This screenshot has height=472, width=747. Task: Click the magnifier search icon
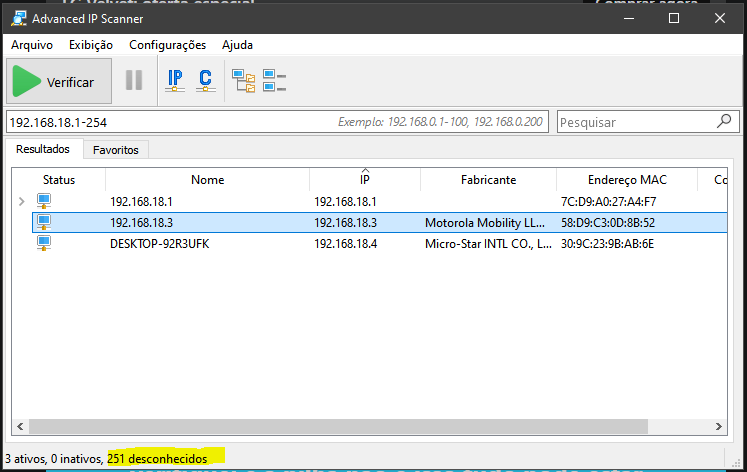[x=724, y=121]
